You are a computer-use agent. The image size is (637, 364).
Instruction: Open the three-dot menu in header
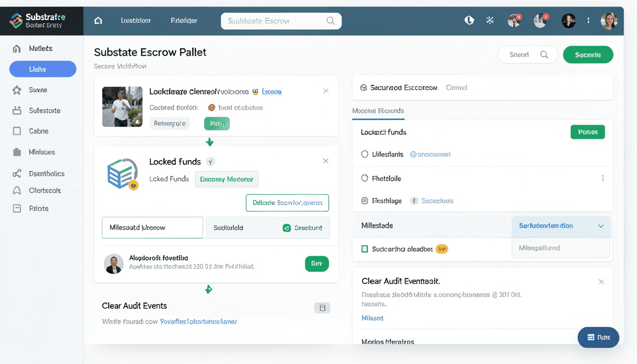(589, 21)
